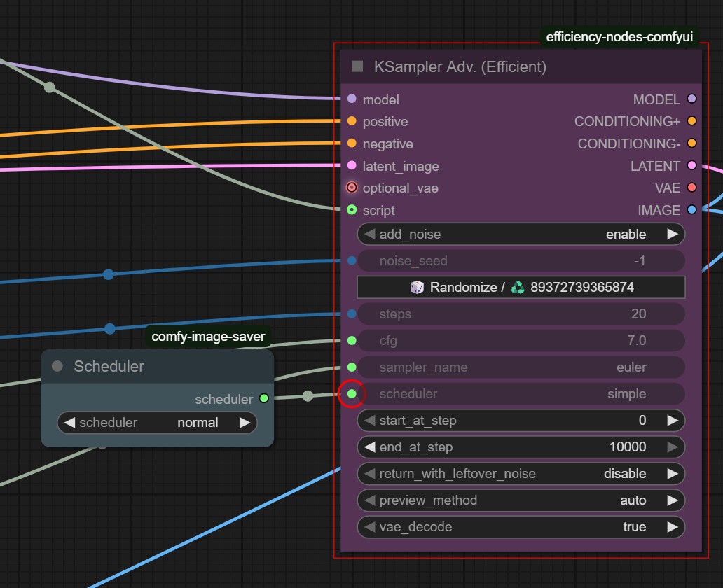
Task: Click the model input socket
Action: (352, 99)
